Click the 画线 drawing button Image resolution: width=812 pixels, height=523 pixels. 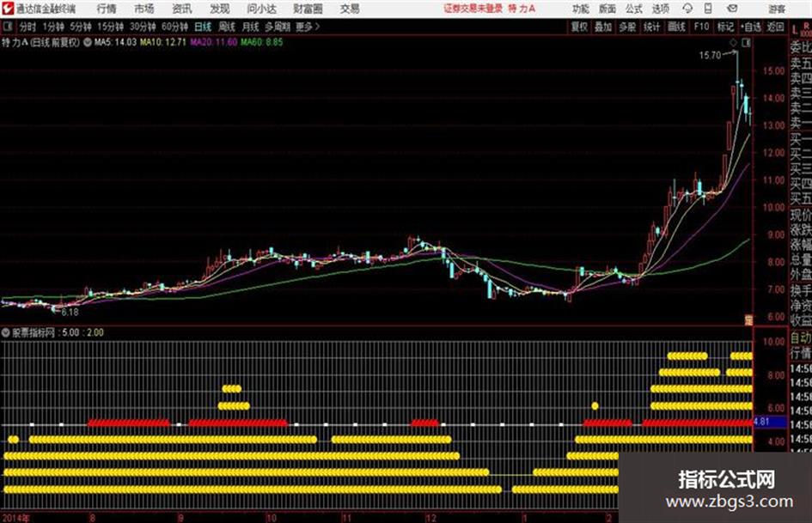(676, 27)
